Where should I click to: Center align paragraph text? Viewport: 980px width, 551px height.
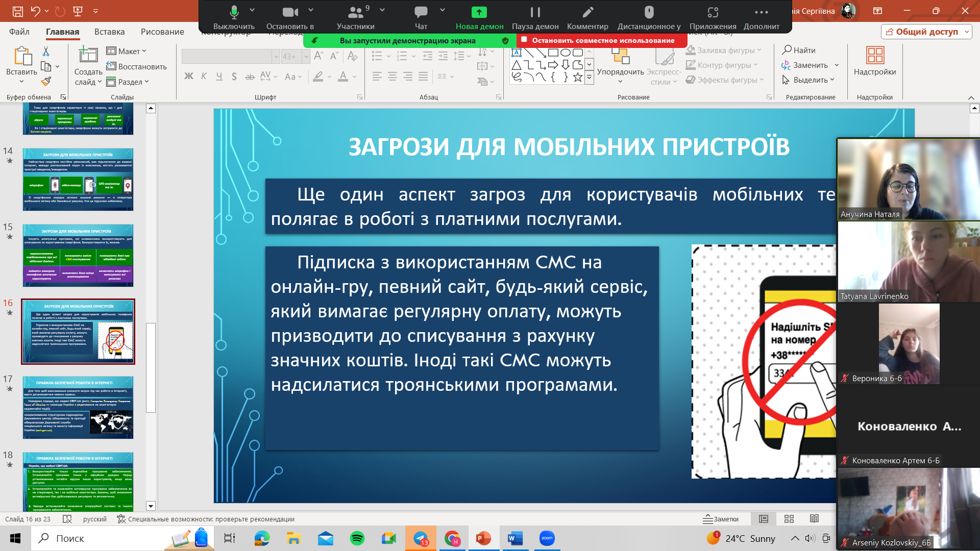(393, 77)
